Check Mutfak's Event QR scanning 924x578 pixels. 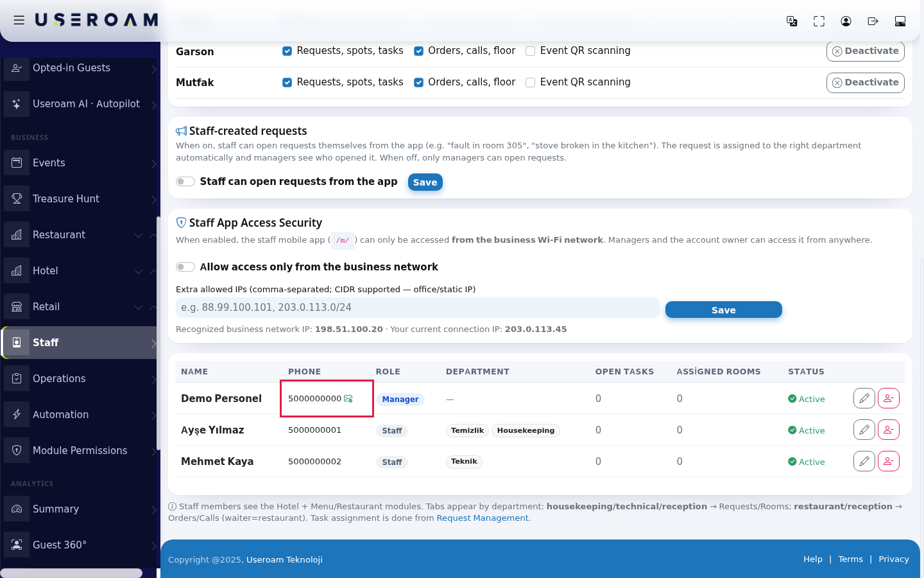click(530, 83)
